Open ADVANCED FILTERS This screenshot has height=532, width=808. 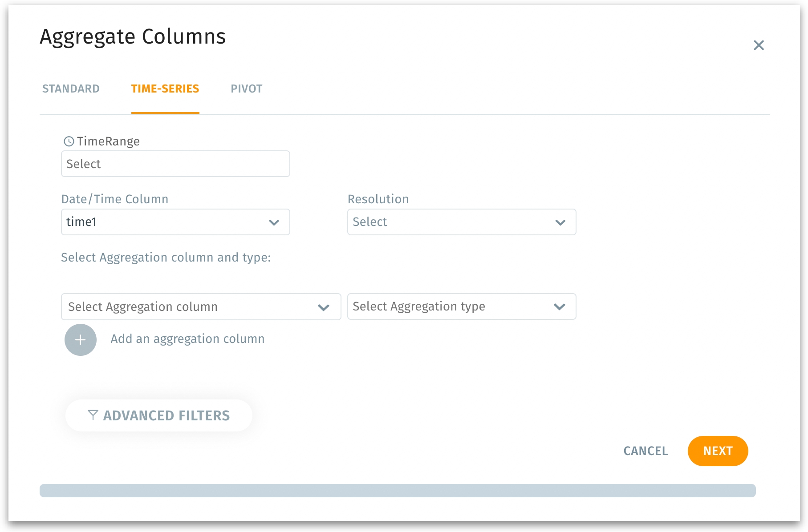[166, 415]
